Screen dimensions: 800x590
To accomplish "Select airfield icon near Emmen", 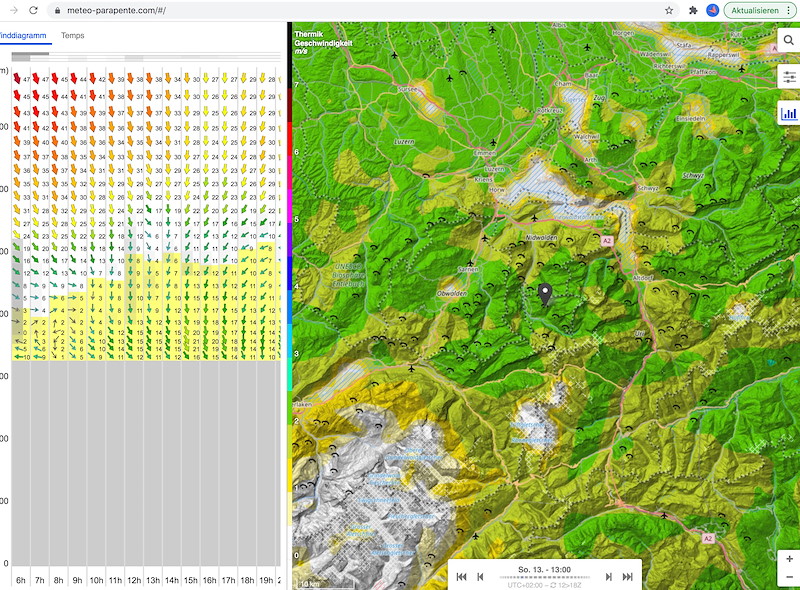I will [493, 142].
